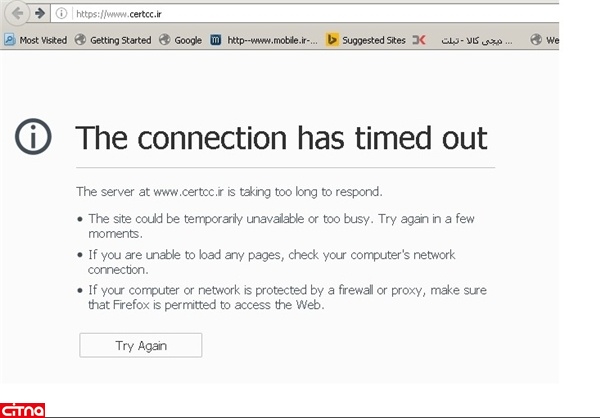
Task: Click the "temporarily unavailable or too busy" bullet
Action: [280, 225]
